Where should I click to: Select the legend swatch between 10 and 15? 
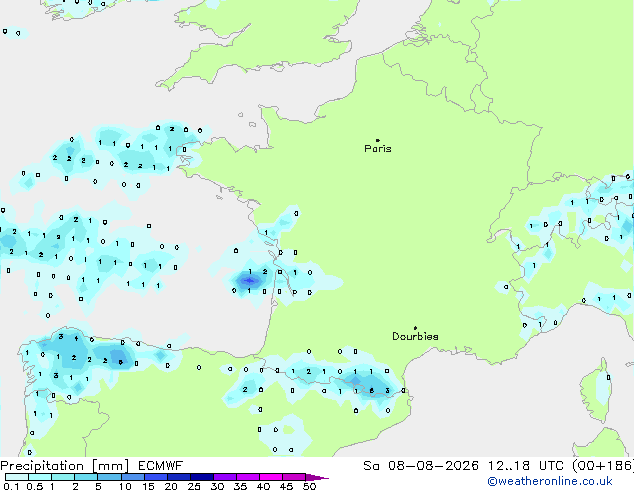(133, 477)
